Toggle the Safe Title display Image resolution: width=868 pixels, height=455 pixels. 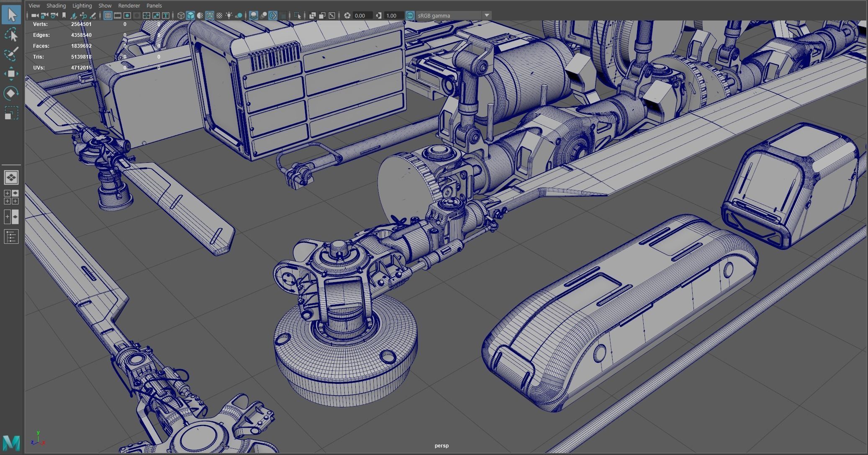coord(166,15)
